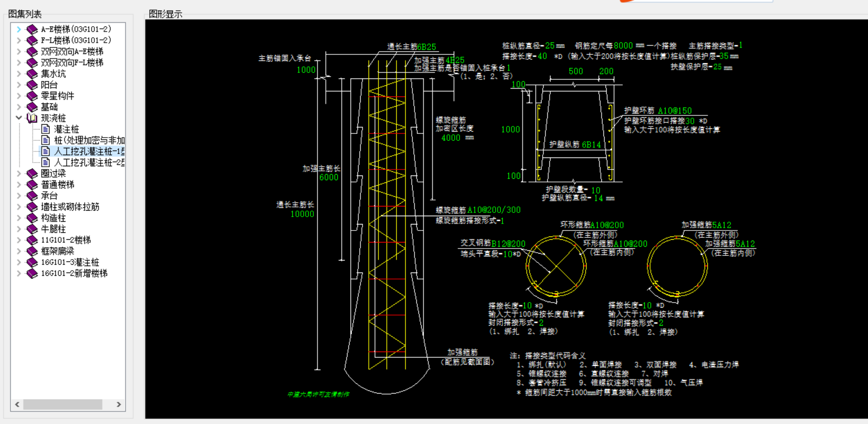Image resolution: width=868 pixels, height=424 pixels.
Task: Select the 普通楼梯 label
Action: click(x=57, y=185)
